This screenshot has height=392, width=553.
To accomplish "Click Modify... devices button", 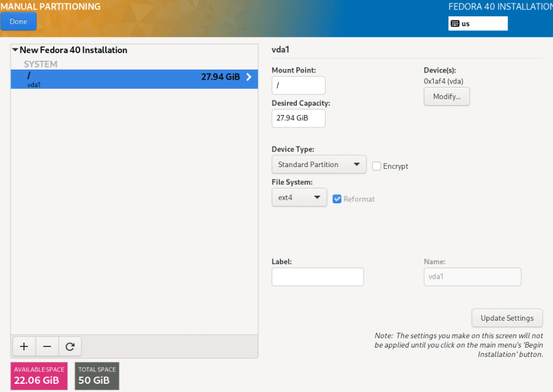I will tap(447, 96).
